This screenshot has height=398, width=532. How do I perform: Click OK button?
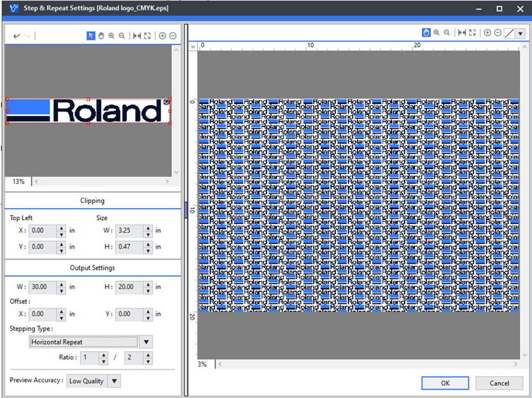coord(445,383)
